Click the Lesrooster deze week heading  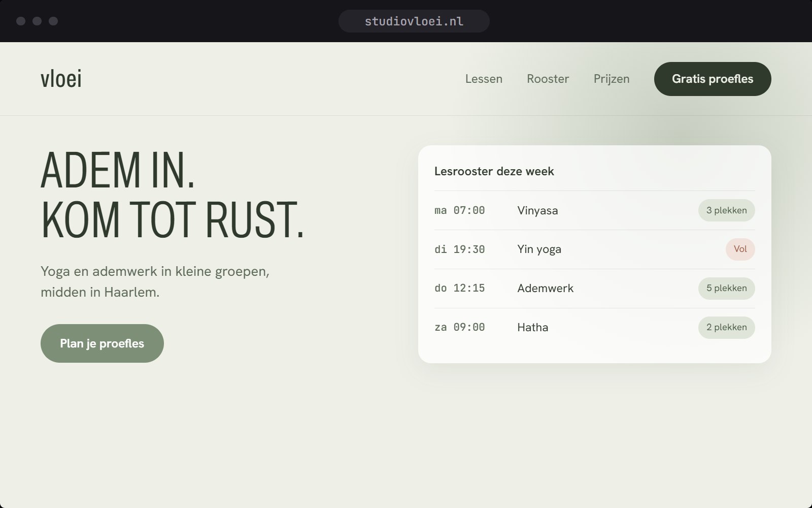494,171
